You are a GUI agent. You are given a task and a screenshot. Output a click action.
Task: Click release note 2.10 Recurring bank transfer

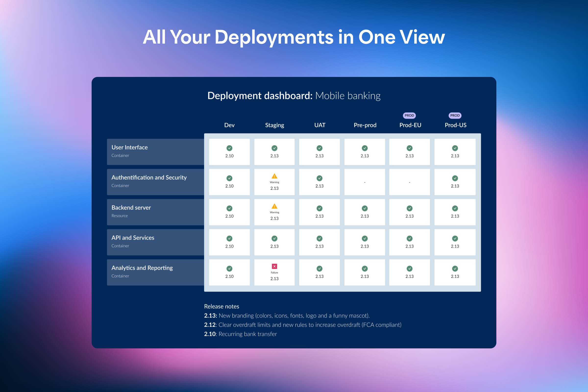tap(240, 334)
